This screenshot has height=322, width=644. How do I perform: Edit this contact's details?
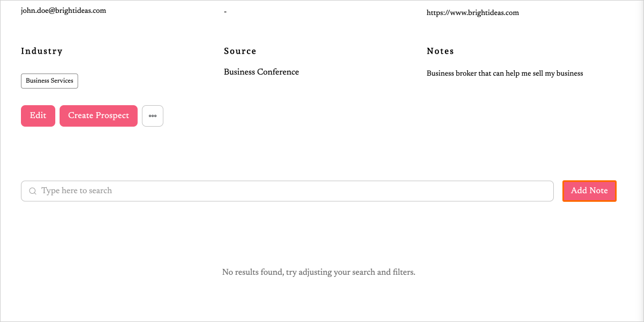[x=38, y=116]
